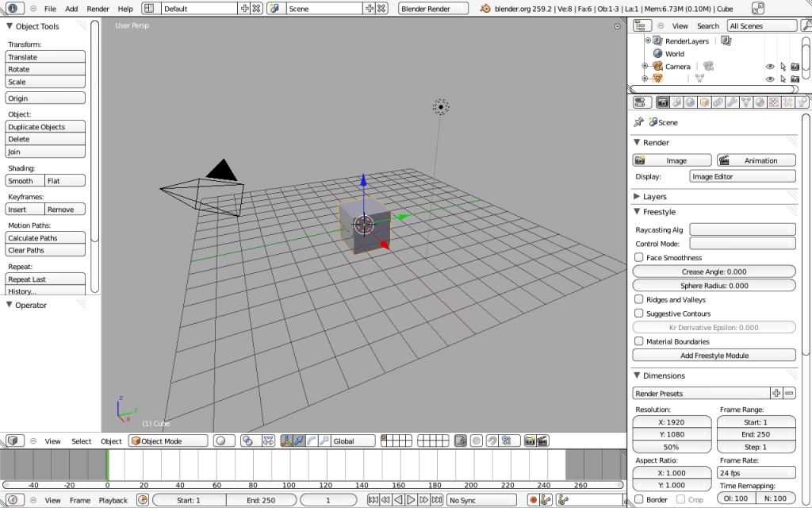Click the Duplicate Objects button
Screen dimensions: 812x508
[x=45, y=127]
